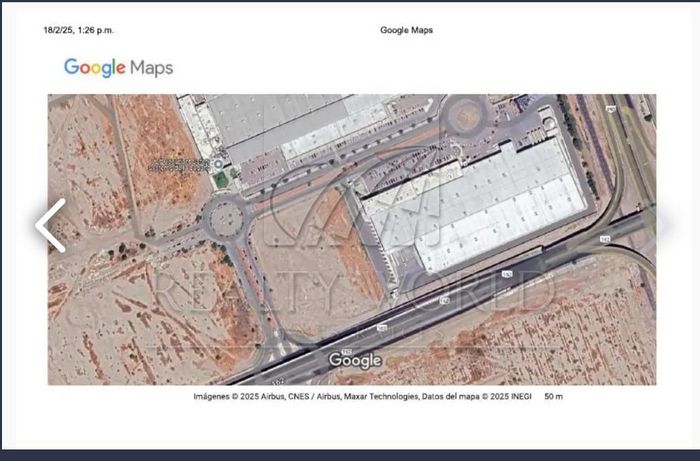Click the next image right arrow
Viewport: 700px width, 461px height.
[x=664, y=225]
